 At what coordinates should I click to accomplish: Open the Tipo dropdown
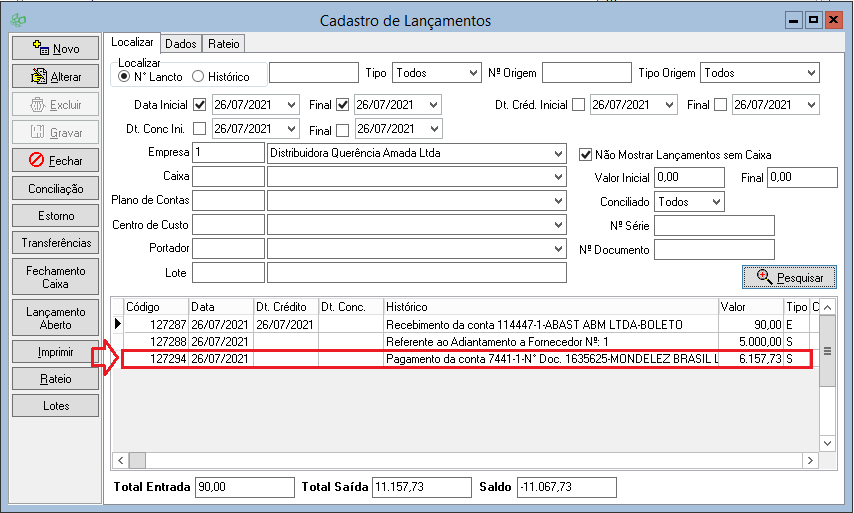(472, 73)
